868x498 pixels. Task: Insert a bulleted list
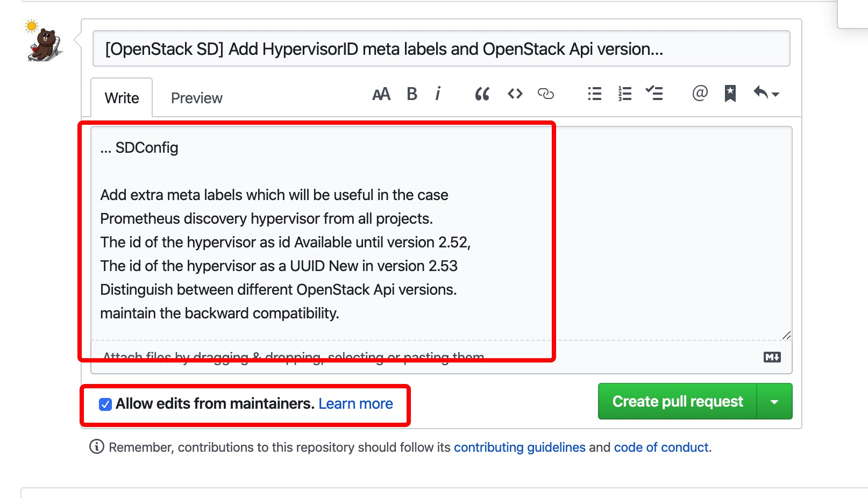tap(594, 94)
